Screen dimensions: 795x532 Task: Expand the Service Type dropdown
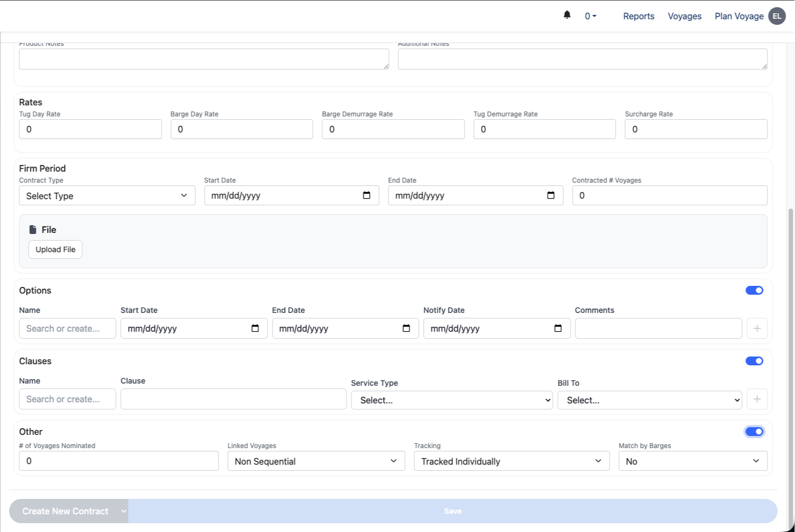tap(452, 400)
